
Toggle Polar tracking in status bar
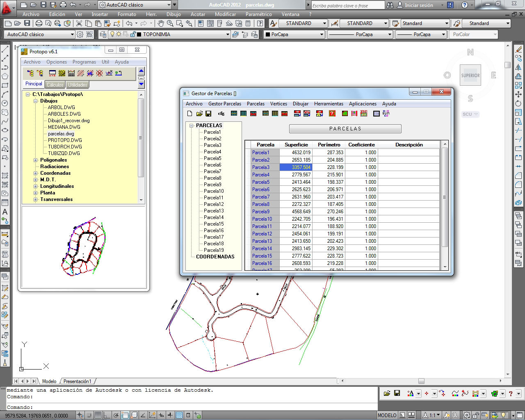116,415
